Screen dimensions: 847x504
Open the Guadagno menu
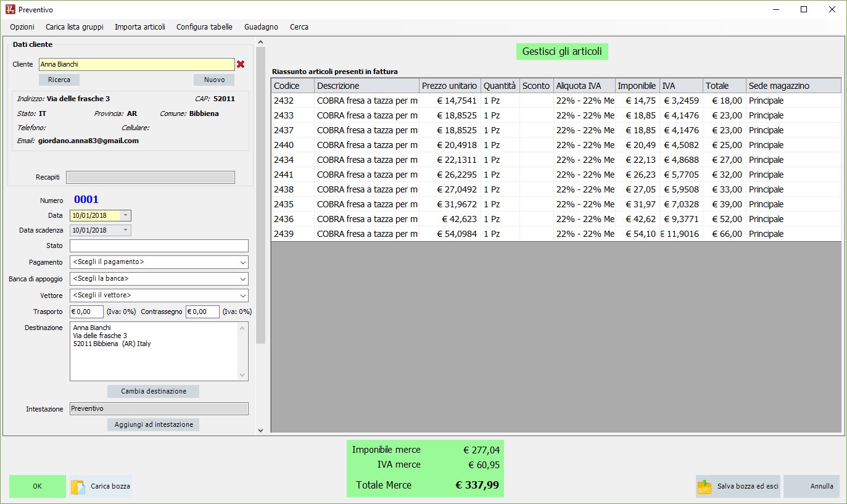tap(261, 27)
